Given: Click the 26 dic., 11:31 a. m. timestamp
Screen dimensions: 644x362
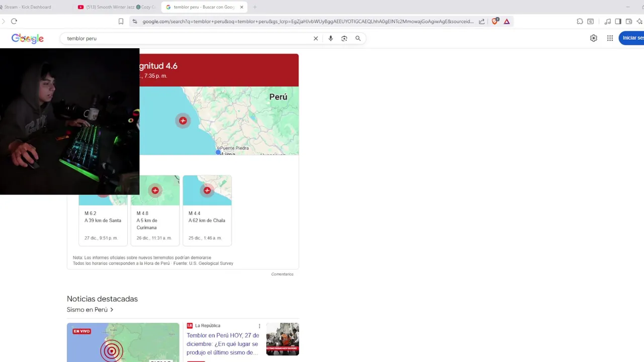Looking at the screenshot, I should (x=154, y=238).
